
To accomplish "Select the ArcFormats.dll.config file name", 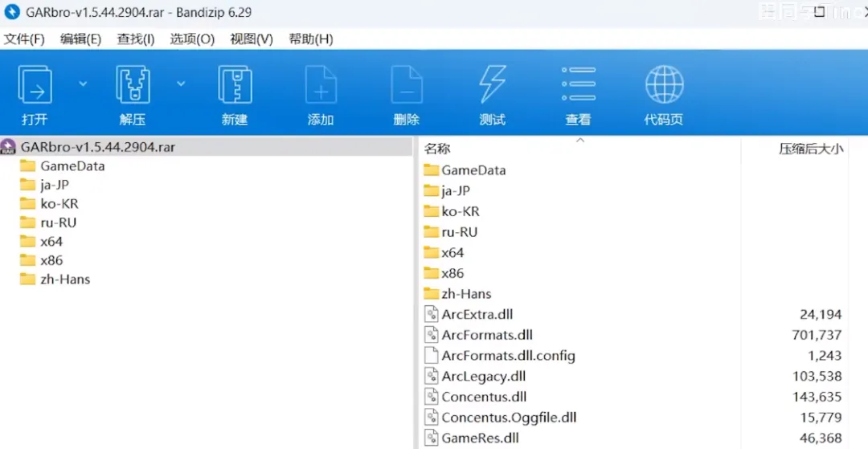I will 509,356.
